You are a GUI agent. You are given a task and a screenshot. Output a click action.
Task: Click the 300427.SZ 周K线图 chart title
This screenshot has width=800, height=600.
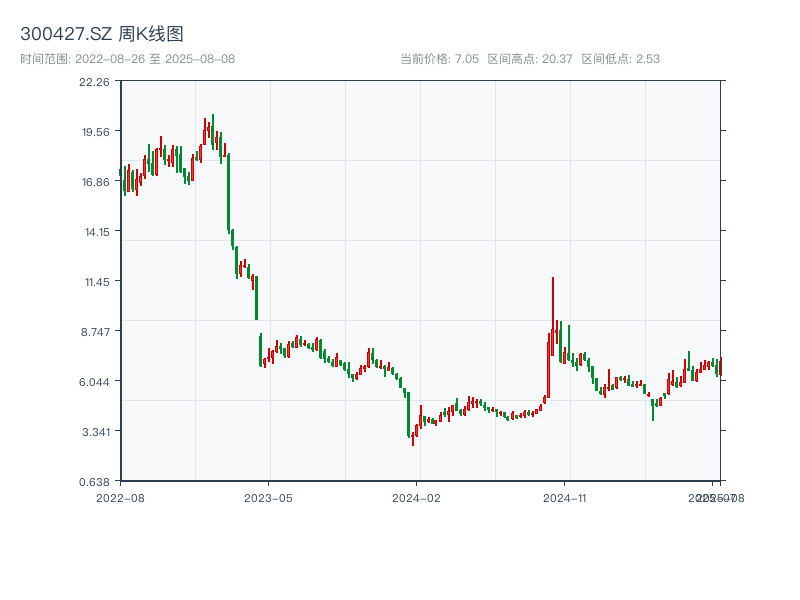[102, 35]
